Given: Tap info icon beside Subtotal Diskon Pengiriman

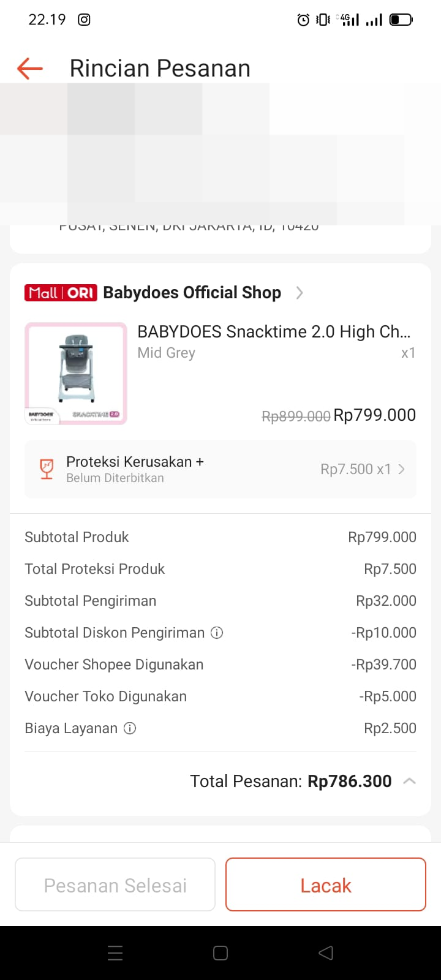Looking at the screenshot, I should (x=217, y=633).
